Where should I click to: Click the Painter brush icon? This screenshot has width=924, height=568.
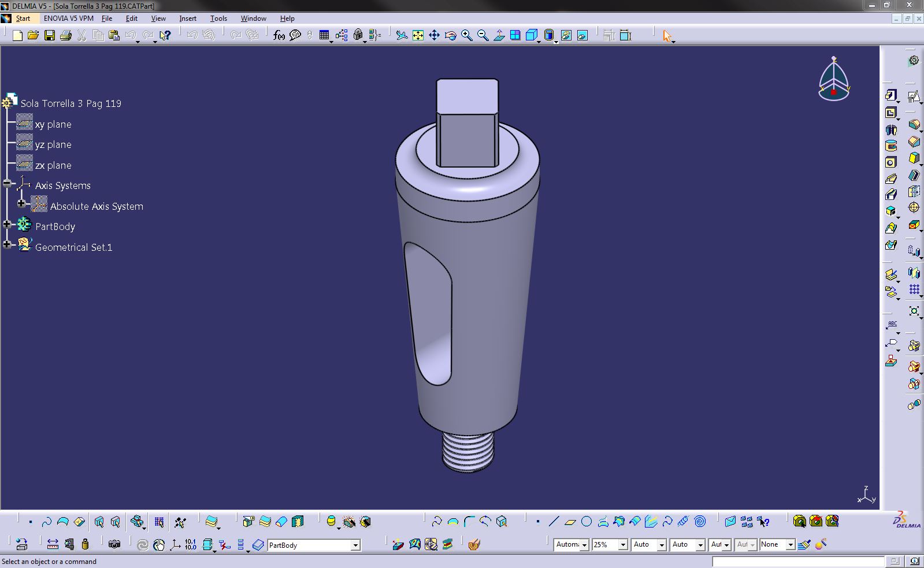click(x=804, y=544)
